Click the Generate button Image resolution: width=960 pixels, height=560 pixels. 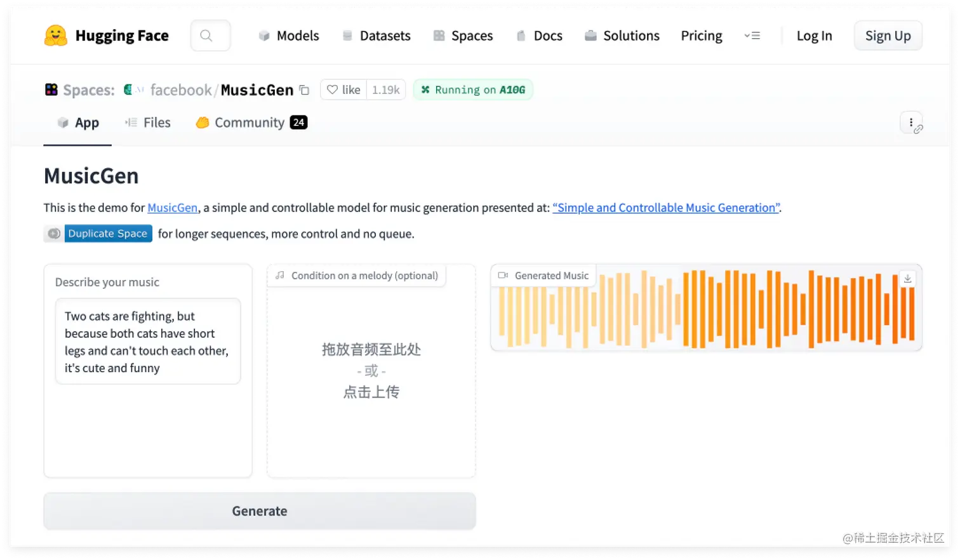(260, 510)
